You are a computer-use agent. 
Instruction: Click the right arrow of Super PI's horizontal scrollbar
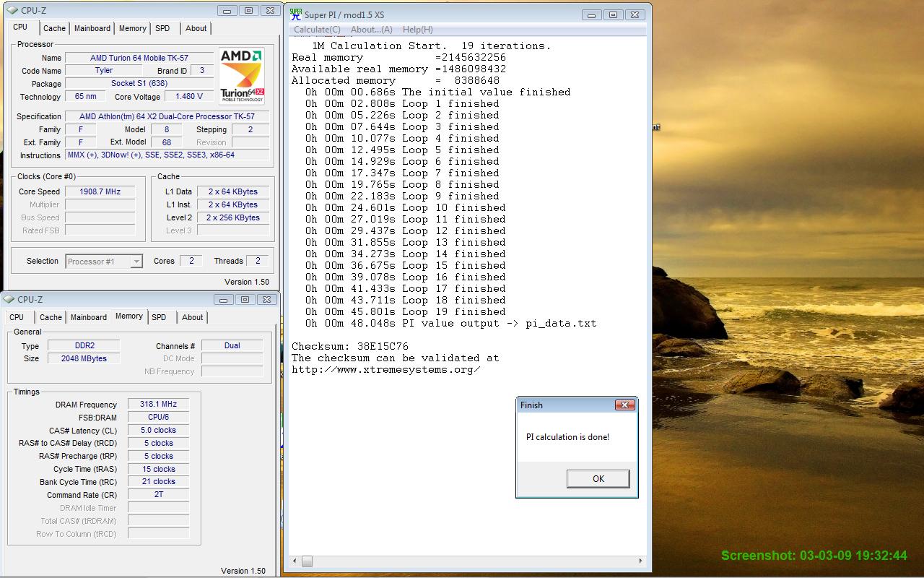(640, 561)
